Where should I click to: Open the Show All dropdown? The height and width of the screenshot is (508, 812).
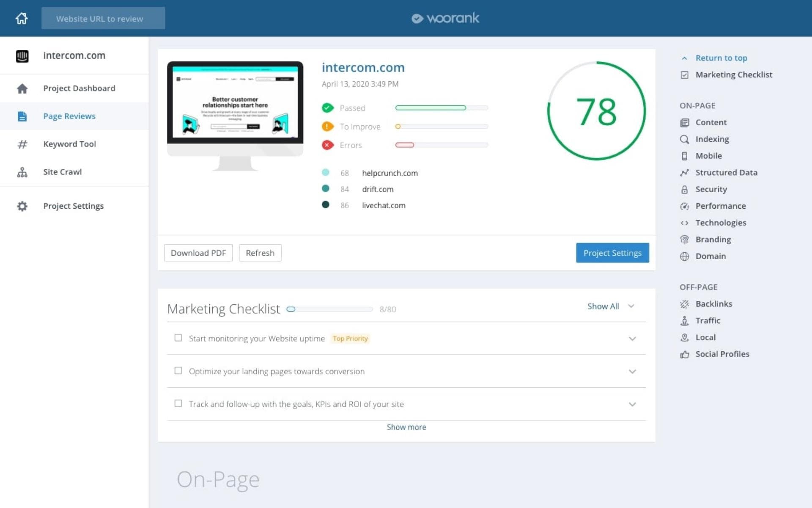(x=611, y=306)
